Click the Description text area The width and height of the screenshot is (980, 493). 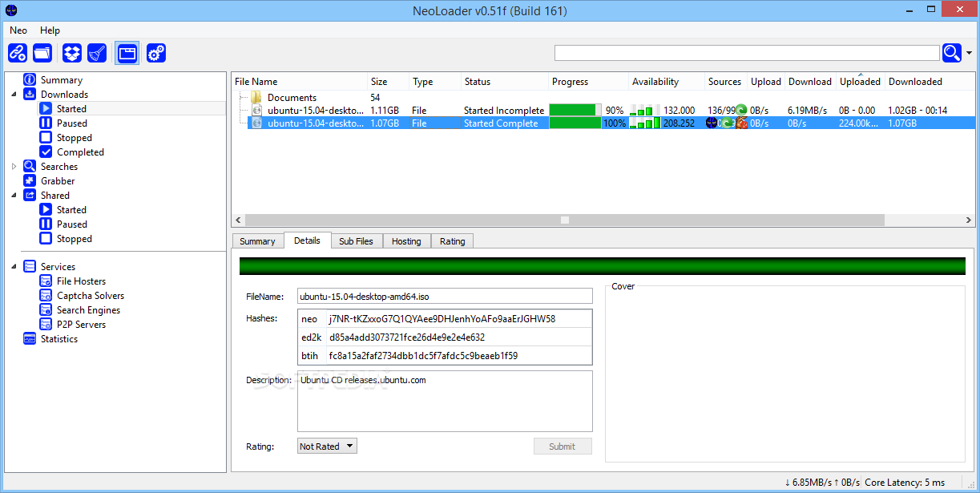click(445, 401)
